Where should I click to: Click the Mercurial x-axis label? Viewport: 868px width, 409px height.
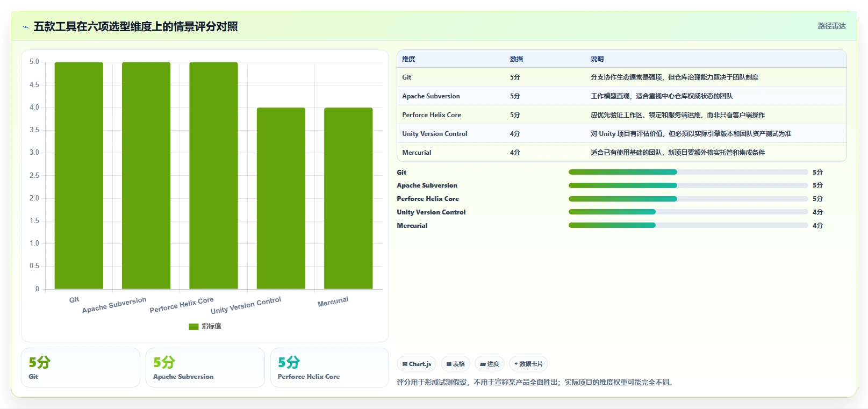coord(333,302)
